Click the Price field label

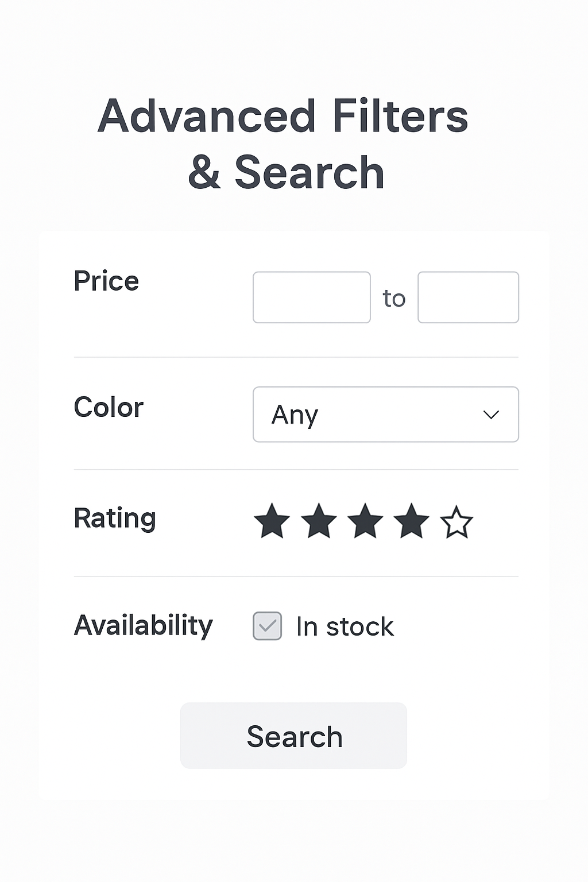(x=106, y=281)
